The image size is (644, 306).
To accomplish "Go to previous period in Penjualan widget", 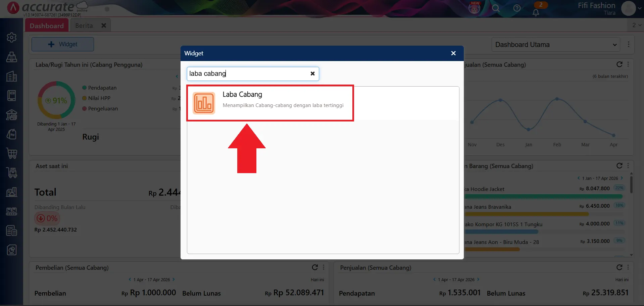I will [434, 279].
